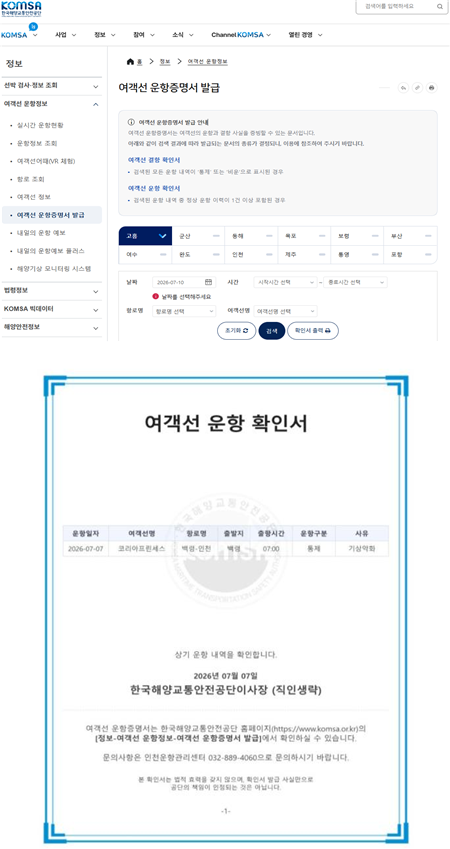
Task: Open 내일의 운항예보 플러스 in the sidebar
Action: pyautogui.click(x=51, y=251)
